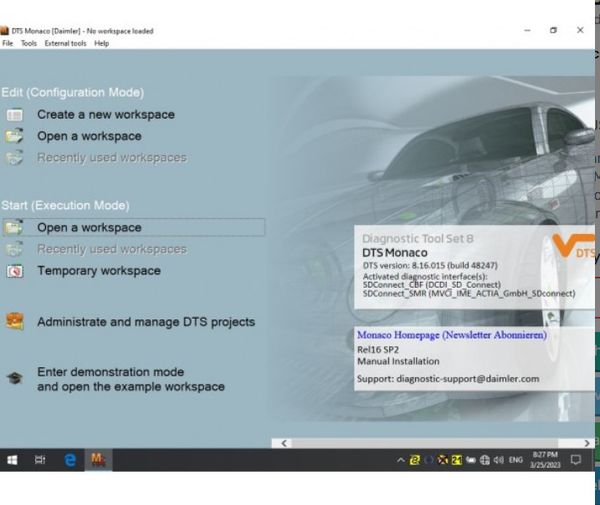This screenshot has width=600, height=505.
Task: Select Recently used workspaces under Edit mode
Action: [x=112, y=158]
